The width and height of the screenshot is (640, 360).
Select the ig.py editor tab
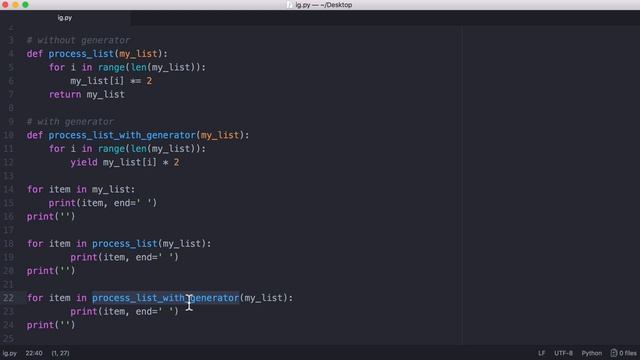coord(65,18)
